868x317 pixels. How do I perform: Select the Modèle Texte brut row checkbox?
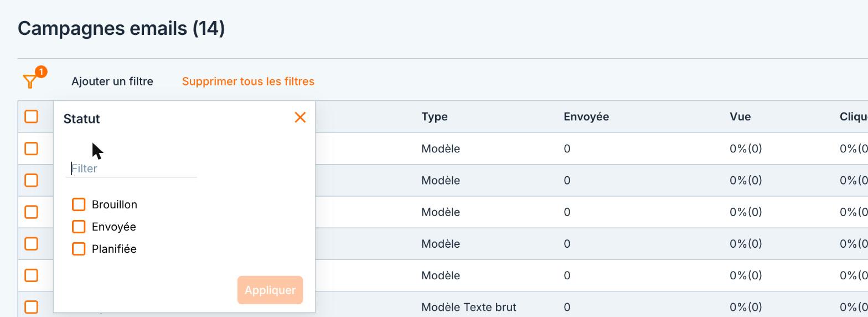tap(32, 307)
